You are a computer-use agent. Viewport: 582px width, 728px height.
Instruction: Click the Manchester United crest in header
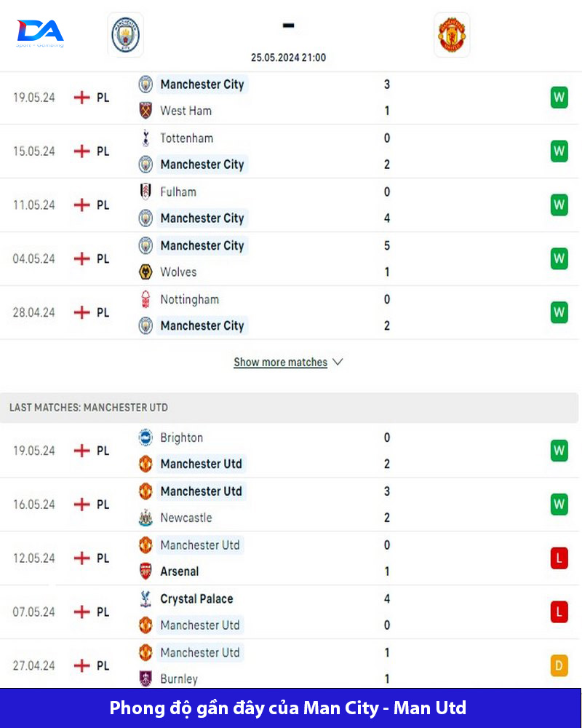(x=452, y=35)
